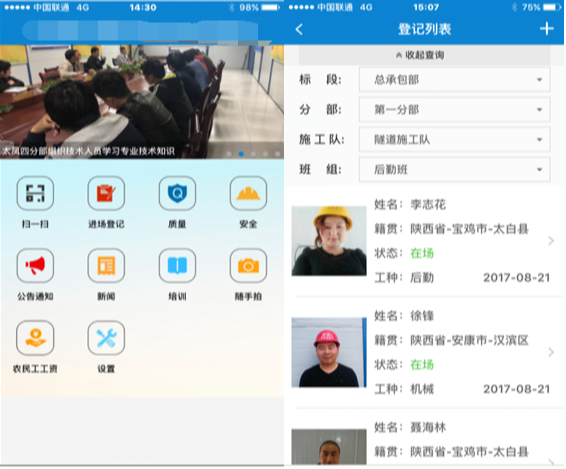Screen dimensions: 566x469
Task: Tap the back arrow in 登记列表 header
Action: 299,29
